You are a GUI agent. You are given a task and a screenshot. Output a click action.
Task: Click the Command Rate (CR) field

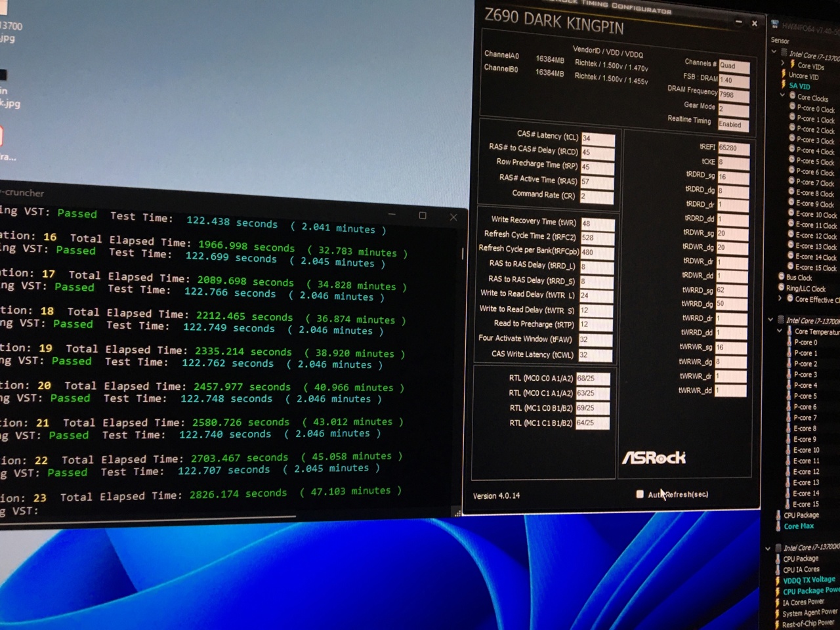point(597,196)
